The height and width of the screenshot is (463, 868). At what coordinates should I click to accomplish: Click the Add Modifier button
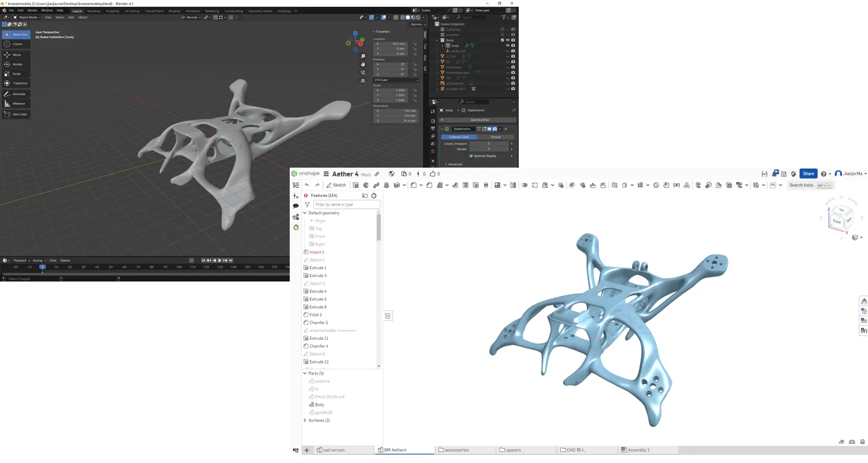(x=480, y=120)
